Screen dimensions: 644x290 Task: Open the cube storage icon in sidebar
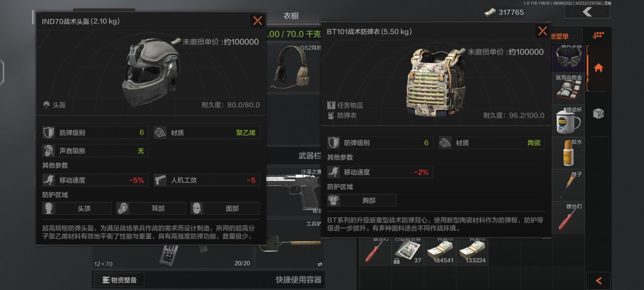tap(598, 114)
